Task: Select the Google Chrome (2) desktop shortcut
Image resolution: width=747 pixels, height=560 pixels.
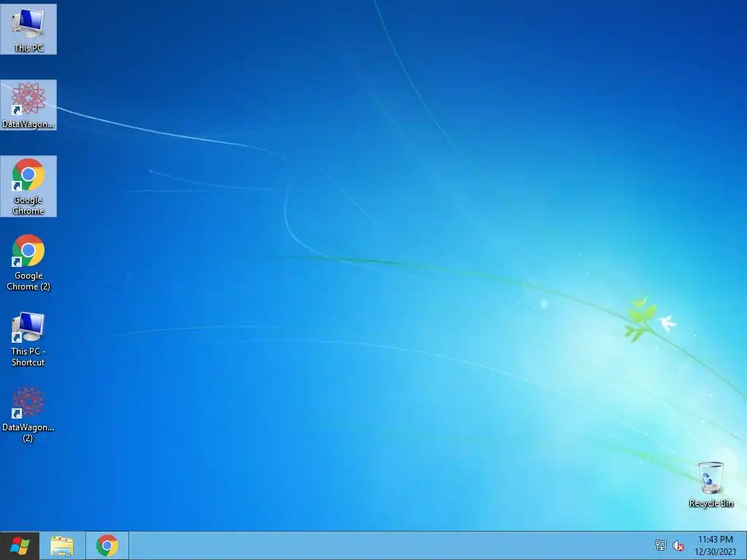Action: [28, 262]
